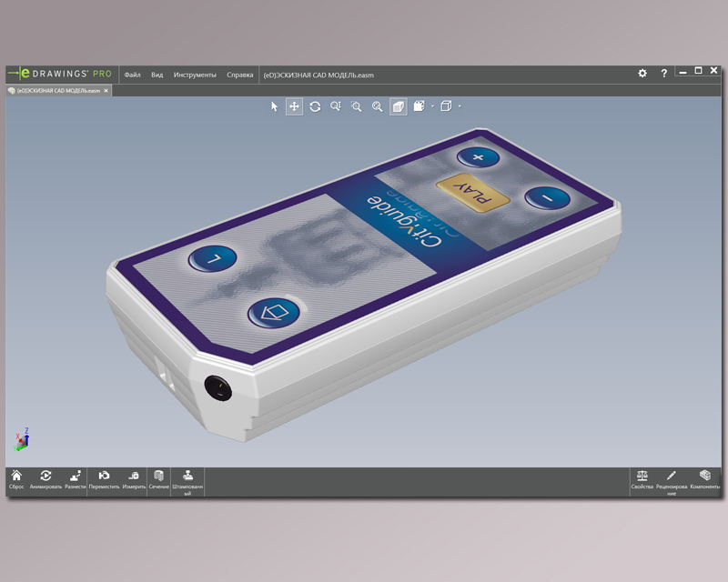Maximize the eDrawings window
This screenshot has width=728, height=582.
point(698,71)
